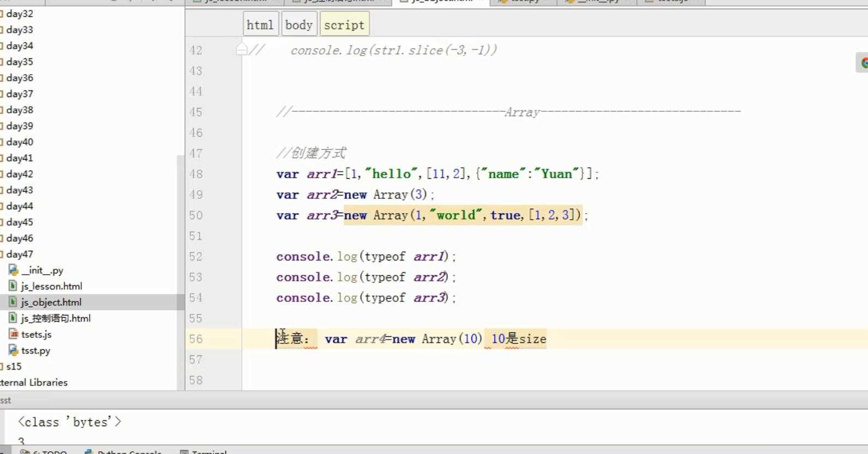
Task: Click the <class 'bytes'> console output
Action: (x=69, y=422)
